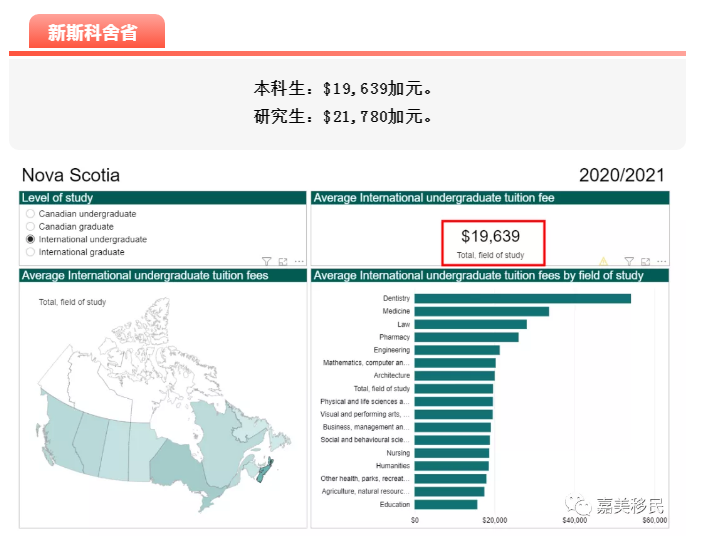The image size is (702, 552).
Task: Click the warning triangle icon on tuition fee card
Action: tap(603, 261)
